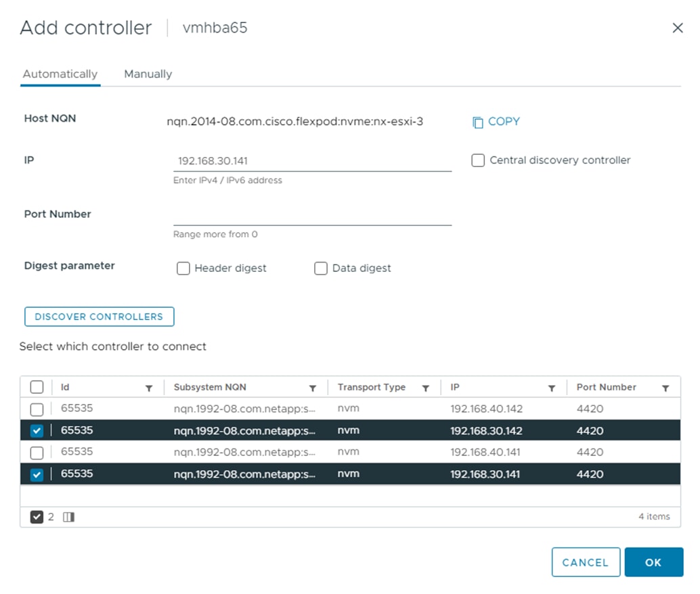Open the IP column filter
Viewport: 700px width, 594px height.
tap(552, 388)
